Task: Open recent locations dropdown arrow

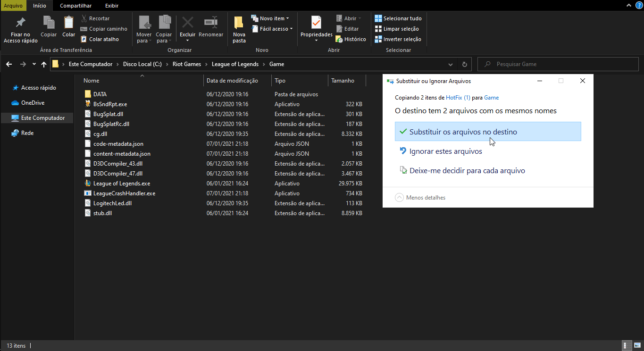Action: point(34,64)
